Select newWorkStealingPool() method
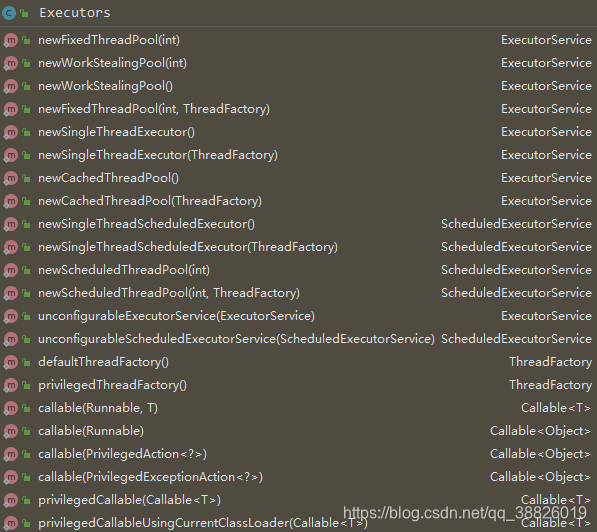Image resolution: width=597 pixels, height=532 pixels. click(x=105, y=86)
